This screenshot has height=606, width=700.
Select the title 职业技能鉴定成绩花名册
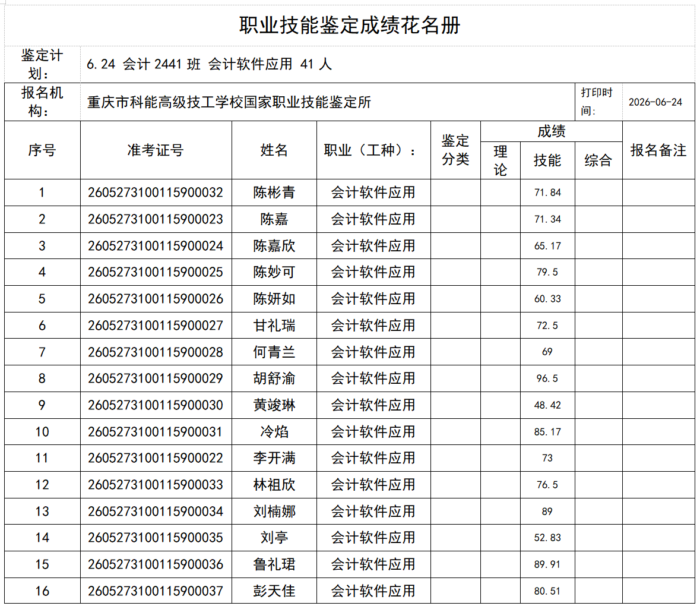pos(350,26)
